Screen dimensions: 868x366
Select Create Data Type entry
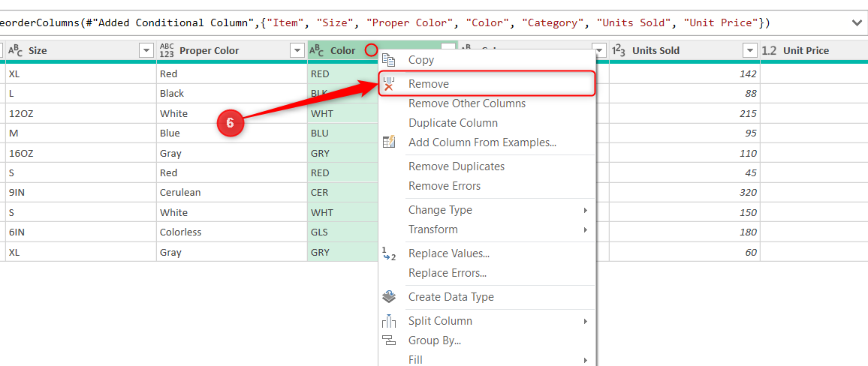(x=487, y=297)
